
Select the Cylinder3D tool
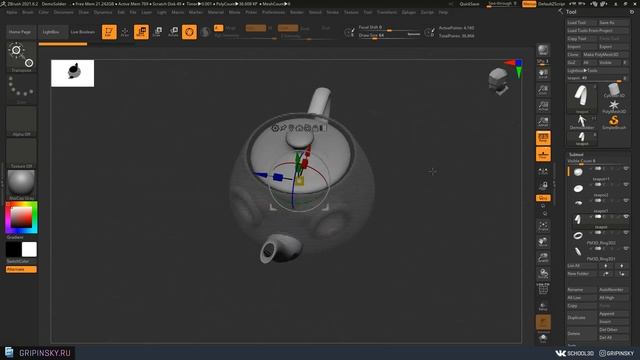614,91
